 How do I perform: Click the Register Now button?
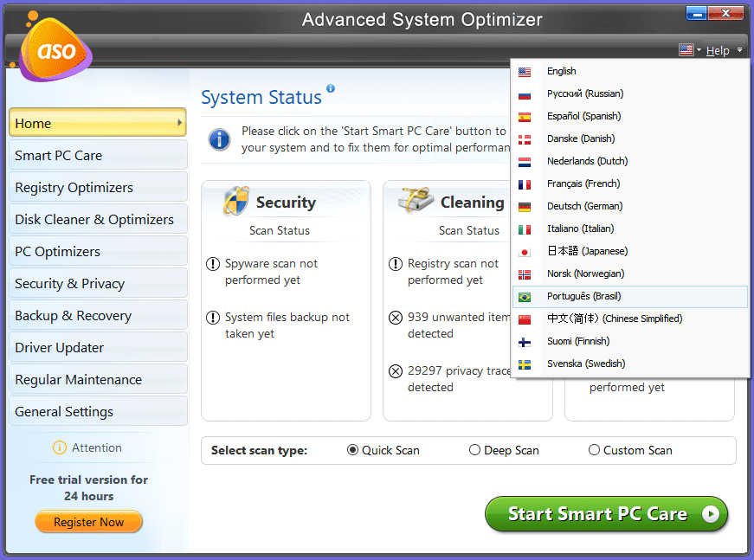pos(88,522)
